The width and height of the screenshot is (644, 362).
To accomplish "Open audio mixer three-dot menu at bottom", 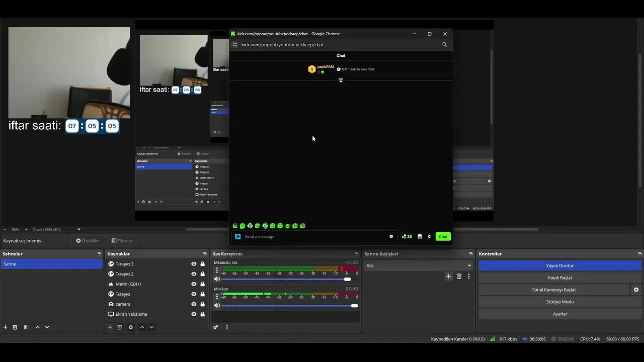I will pyautogui.click(x=227, y=327).
